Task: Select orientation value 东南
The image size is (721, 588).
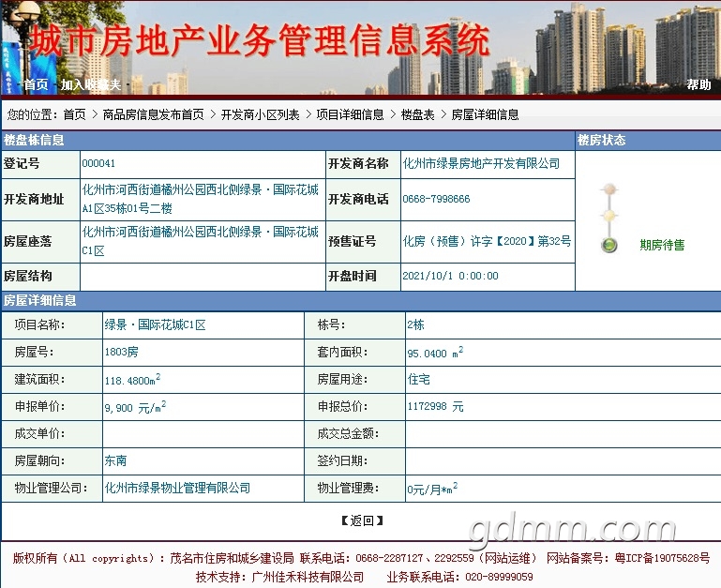Action: coord(115,460)
